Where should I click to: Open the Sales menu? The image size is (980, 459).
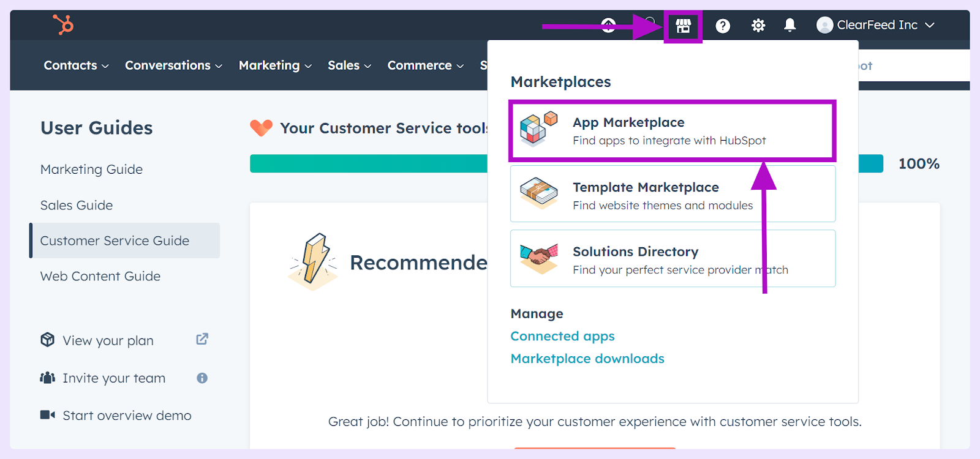349,65
